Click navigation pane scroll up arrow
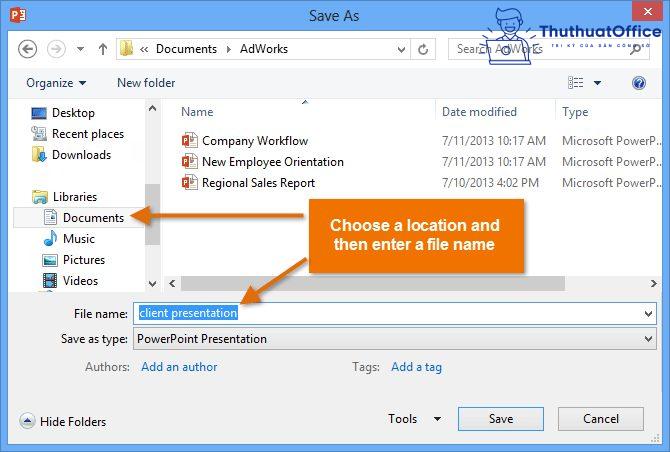 point(153,109)
